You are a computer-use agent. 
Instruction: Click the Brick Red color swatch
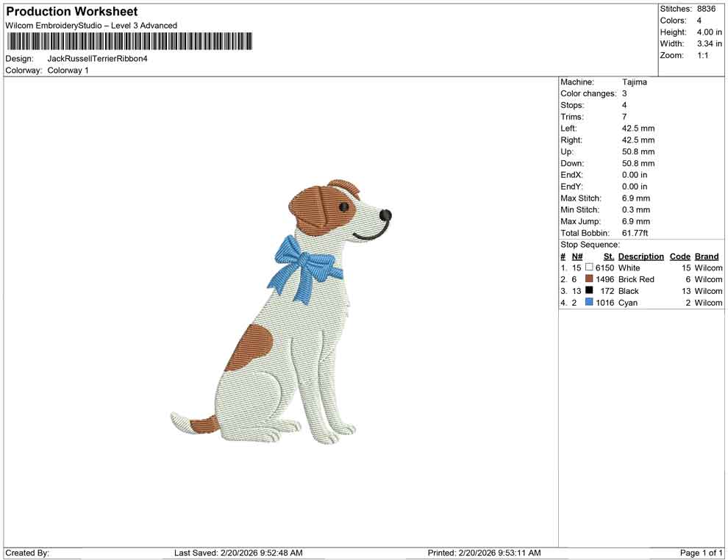pyautogui.click(x=589, y=279)
